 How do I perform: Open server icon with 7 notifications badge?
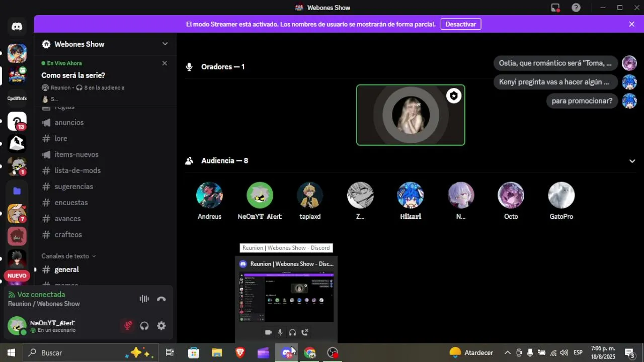17,214
